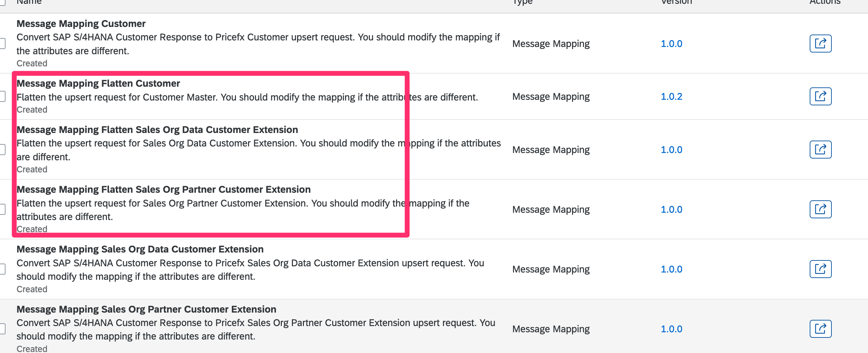Viewport: 868px width, 353px height.
Task: Open version 1.0.0 link for Message Mapping Customer
Action: coord(671,44)
